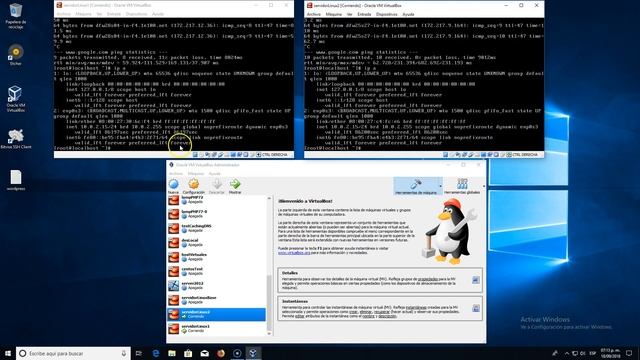
Task: Click recuperar link in Instantáneas box
Action: click(x=382, y=311)
